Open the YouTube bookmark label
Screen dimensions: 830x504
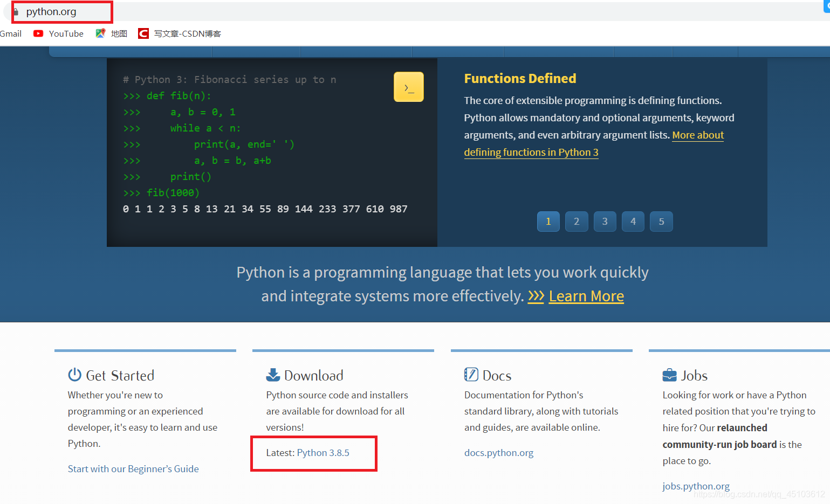pyautogui.click(x=66, y=33)
